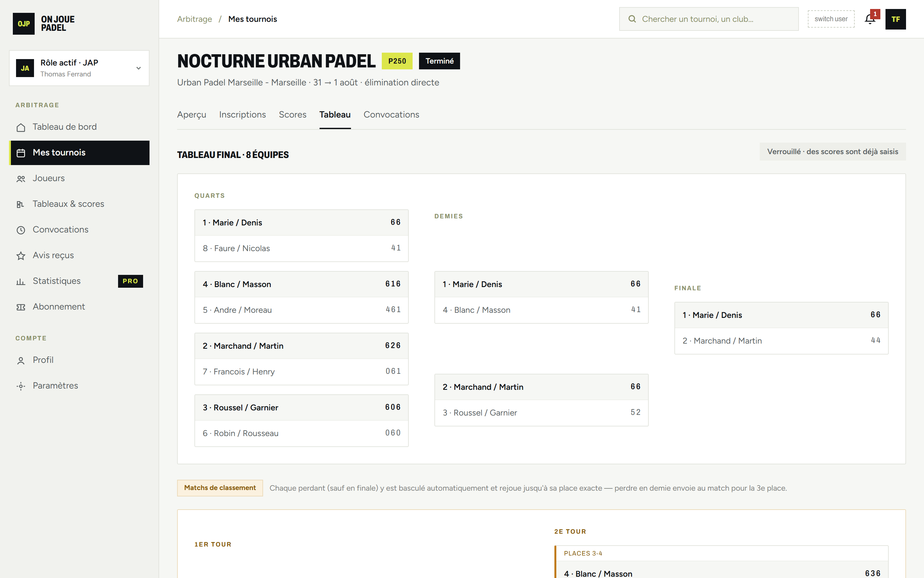Click semifinal row Marie / Denis

[x=542, y=285]
